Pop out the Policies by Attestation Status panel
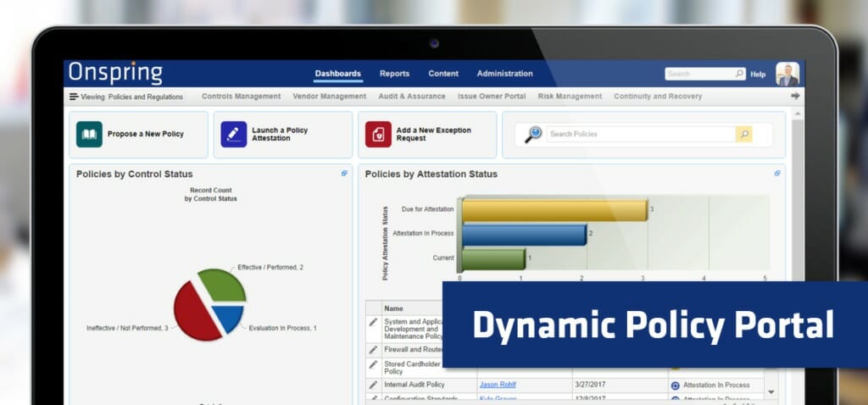 point(777,173)
